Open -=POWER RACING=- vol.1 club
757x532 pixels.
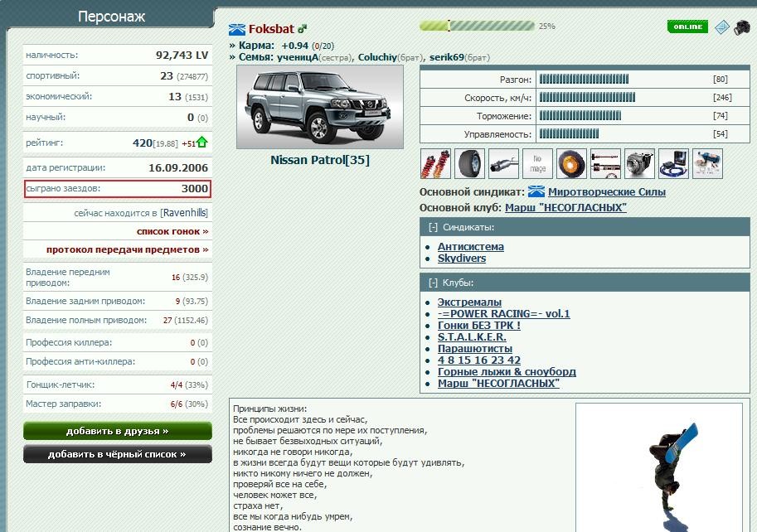coord(503,313)
